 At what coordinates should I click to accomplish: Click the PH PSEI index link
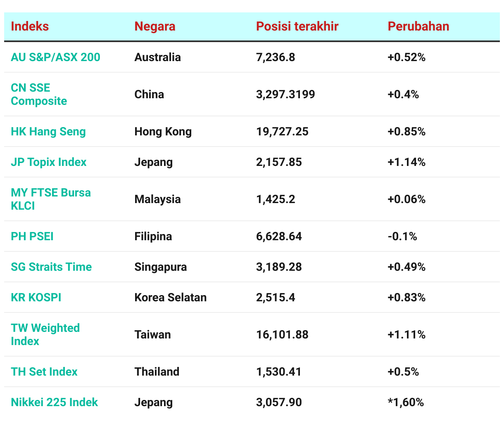point(32,236)
